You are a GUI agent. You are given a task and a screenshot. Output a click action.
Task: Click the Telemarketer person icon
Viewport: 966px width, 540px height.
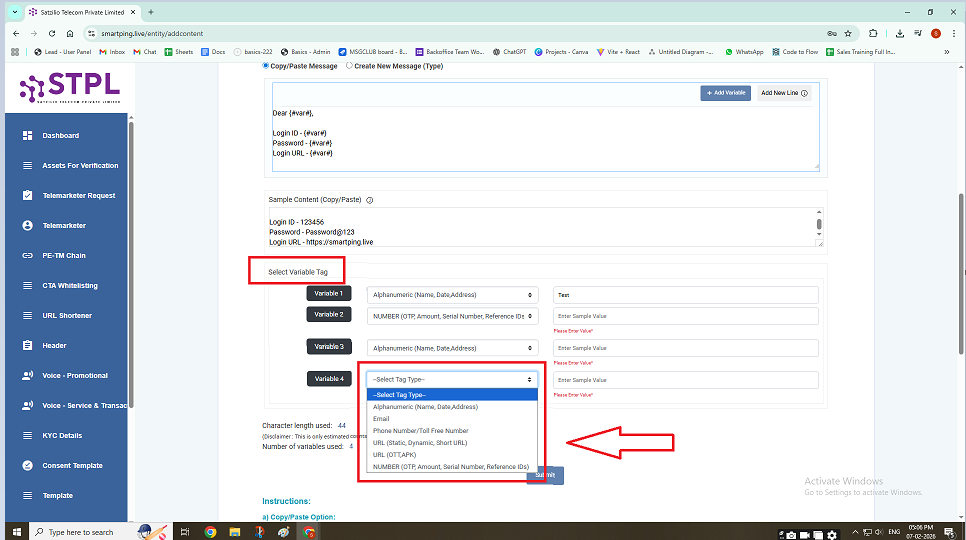28,226
